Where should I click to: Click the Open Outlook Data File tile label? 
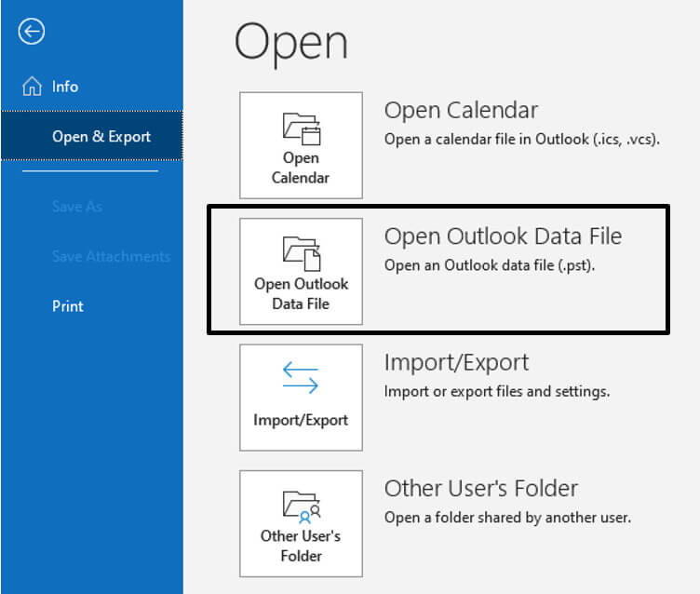(x=301, y=293)
